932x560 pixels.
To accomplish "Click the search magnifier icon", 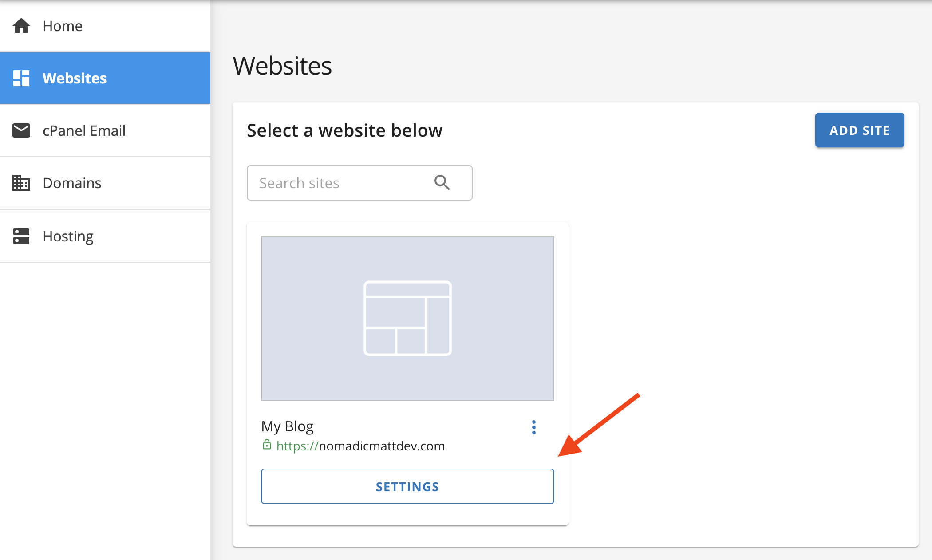I will point(442,182).
